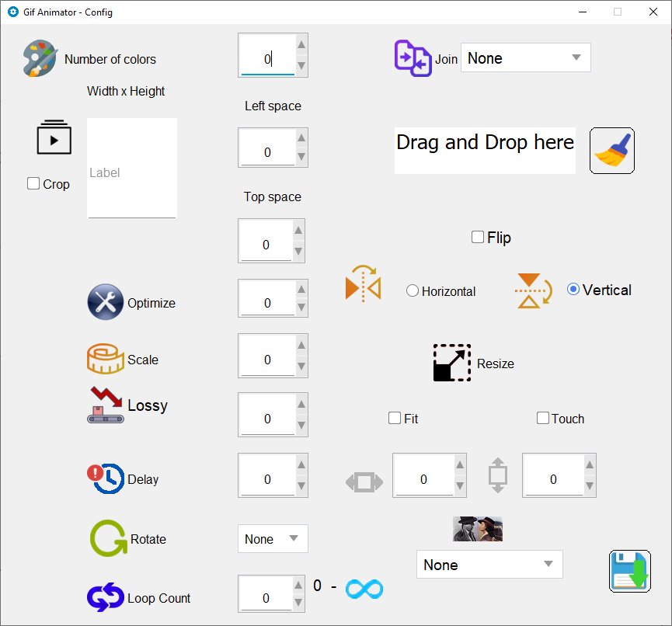The width and height of the screenshot is (672, 626).
Task: Click the Optimize wrench icon
Action: click(106, 301)
